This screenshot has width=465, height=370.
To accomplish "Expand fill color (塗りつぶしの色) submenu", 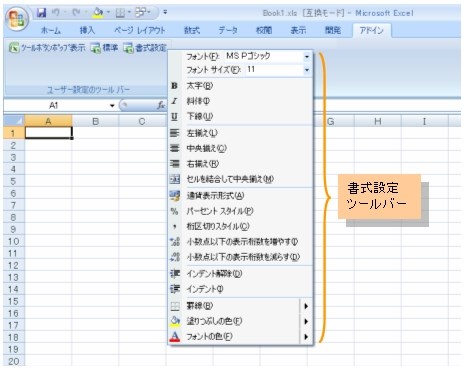I will 306,321.
